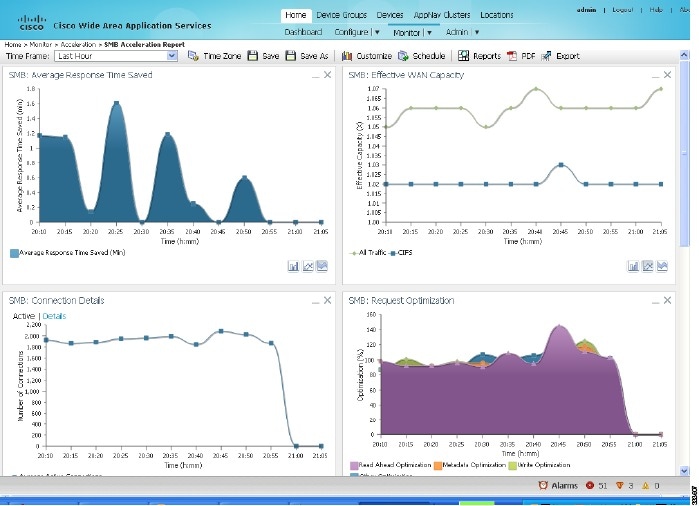Expand the Configure menu arrow
The width and height of the screenshot is (699, 506).
click(x=377, y=33)
